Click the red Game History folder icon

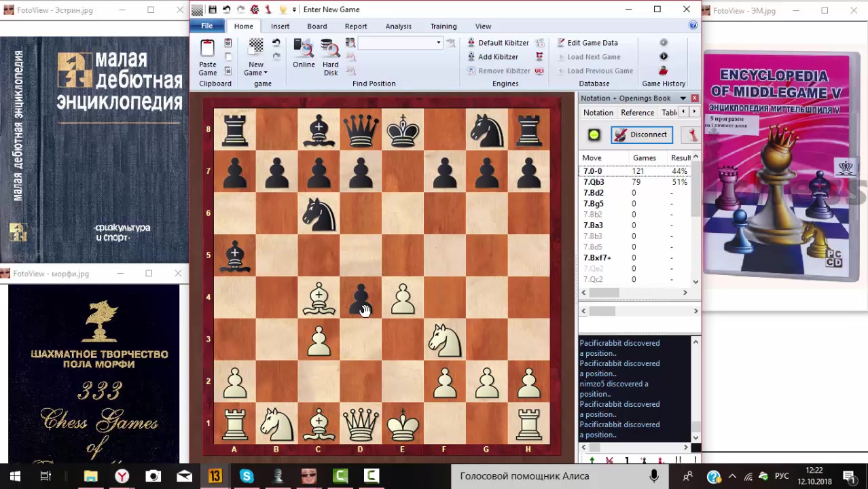[664, 71]
